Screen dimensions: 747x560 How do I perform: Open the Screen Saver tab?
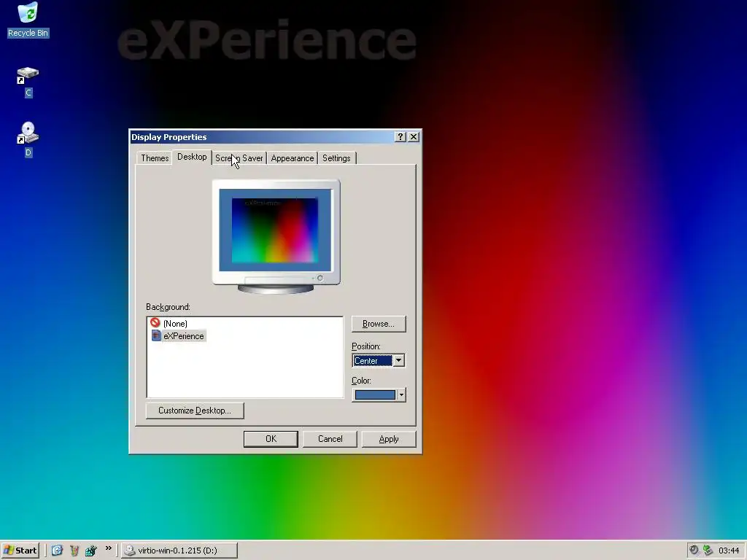[x=239, y=158]
